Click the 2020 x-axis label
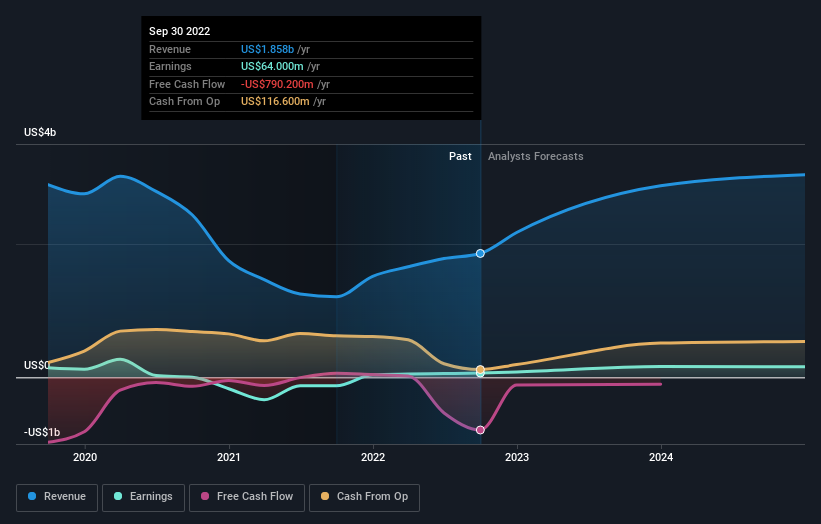Screen dimensions: 821x524 (x=85, y=457)
